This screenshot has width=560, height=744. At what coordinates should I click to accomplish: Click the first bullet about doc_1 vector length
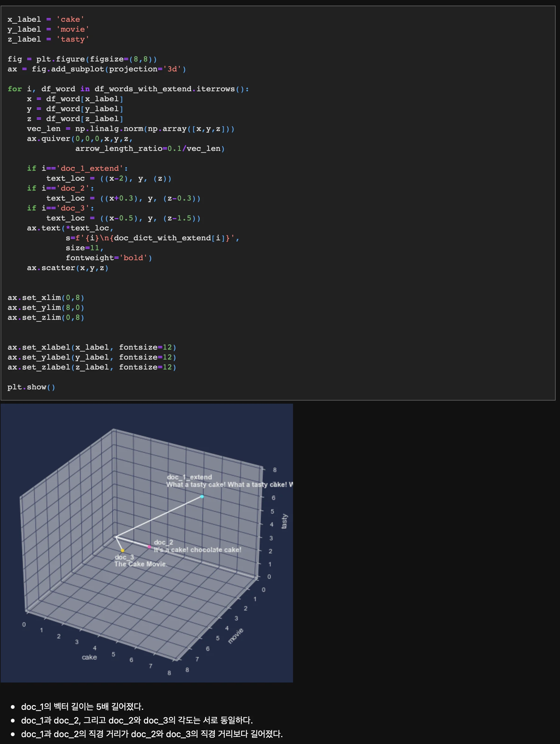(82, 707)
